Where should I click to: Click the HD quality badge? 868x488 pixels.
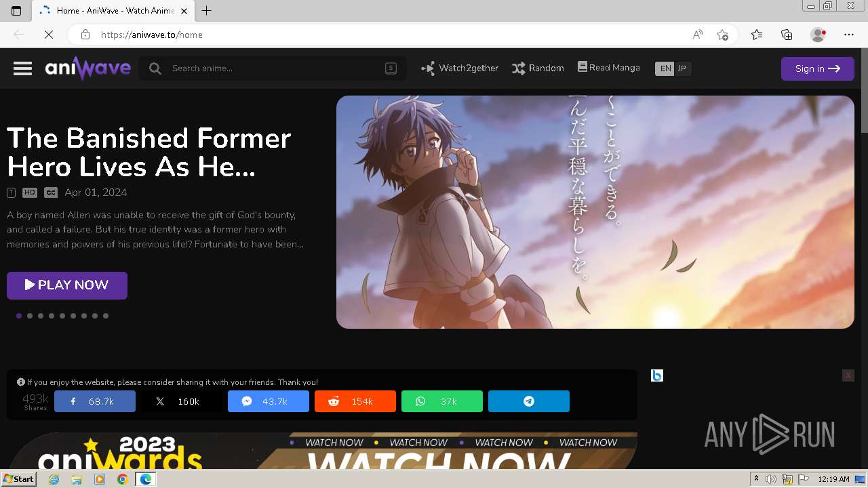click(x=29, y=192)
